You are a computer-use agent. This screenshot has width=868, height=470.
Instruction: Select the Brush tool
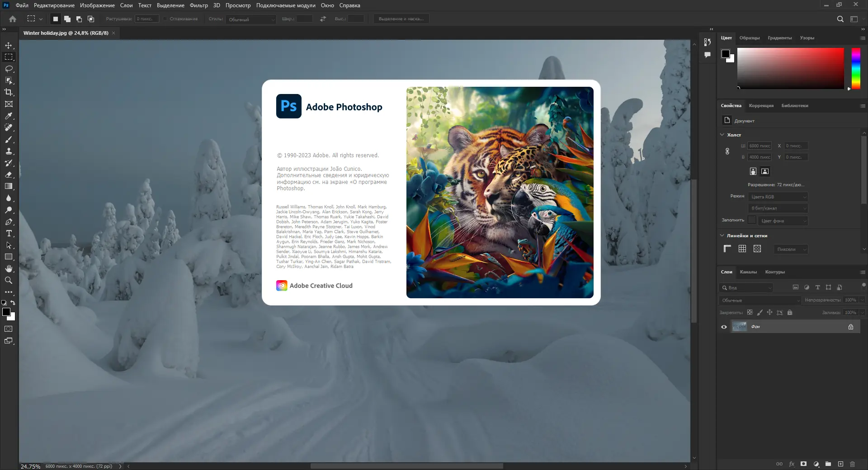point(9,139)
